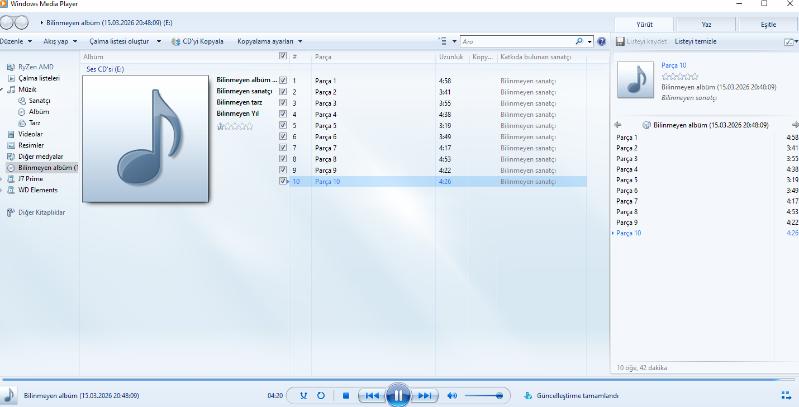Open search options dropdown arrow
799x407 pixels.
click(x=590, y=42)
